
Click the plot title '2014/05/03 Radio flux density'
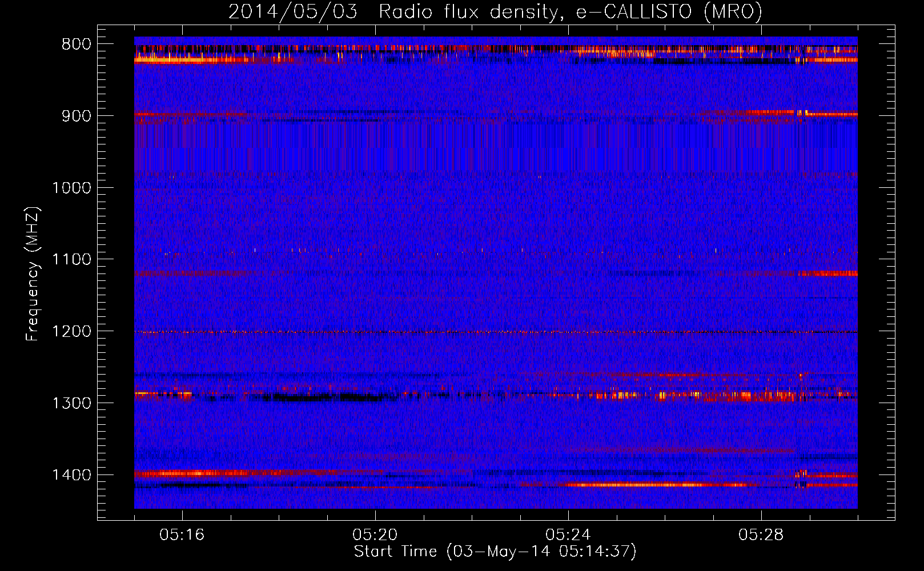[x=495, y=11]
